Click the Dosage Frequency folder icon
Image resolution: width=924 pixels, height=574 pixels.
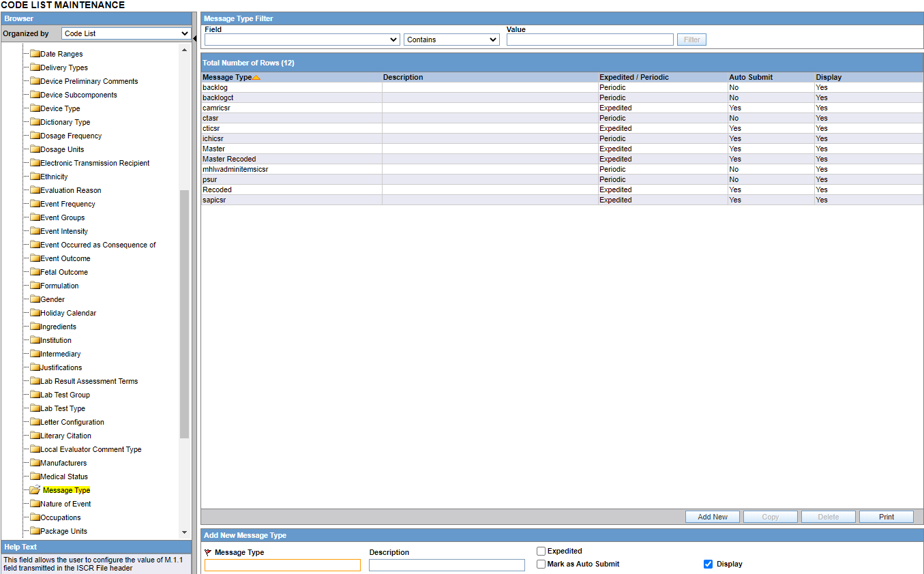34,136
